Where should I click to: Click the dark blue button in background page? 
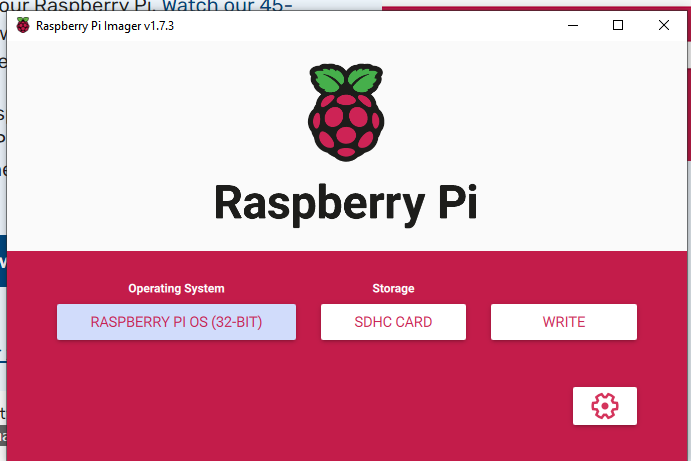[x=3, y=262]
